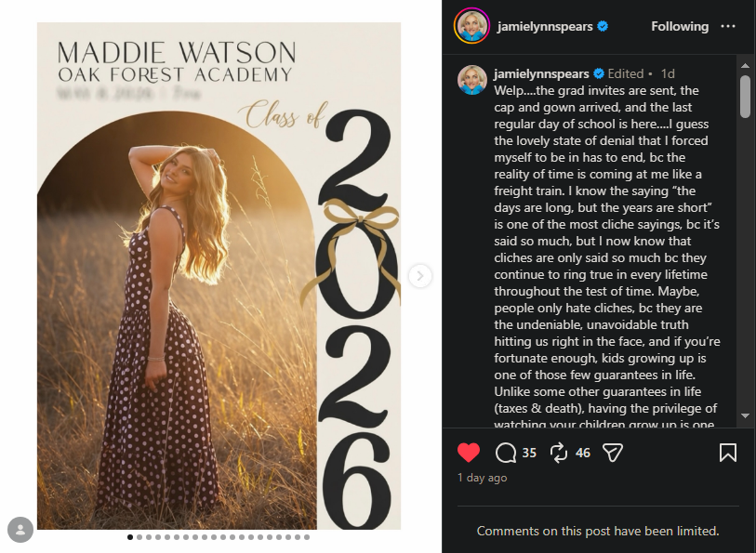Jump to the last carousel indicator dot
The image size is (756, 553).
click(307, 537)
